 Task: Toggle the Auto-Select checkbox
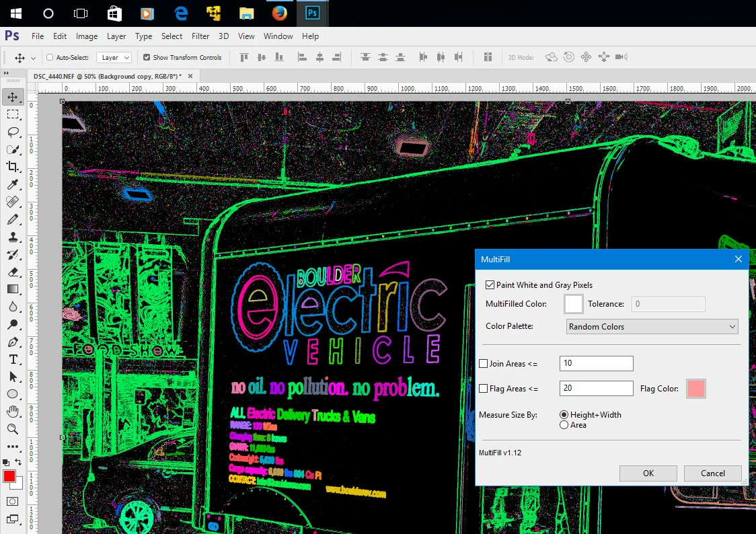tap(50, 57)
